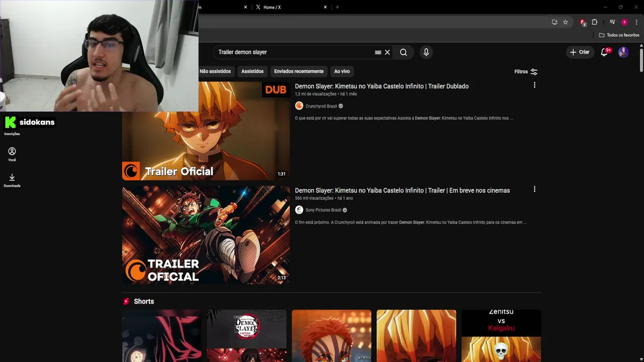Open the red-haired Akaza short thumbnail
Image resolution: width=644 pixels, height=362 pixels.
pos(332,335)
